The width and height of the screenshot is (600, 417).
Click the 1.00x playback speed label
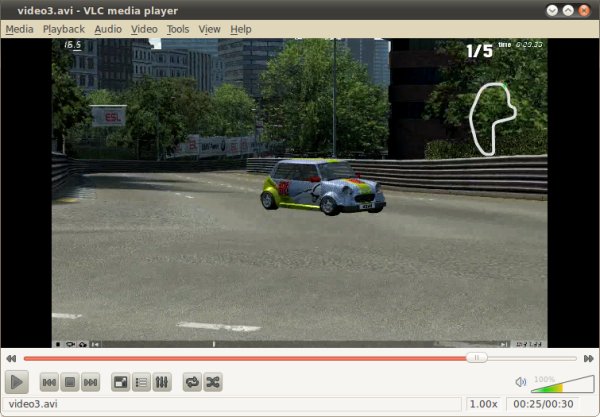pyautogui.click(x=483, y=404)
